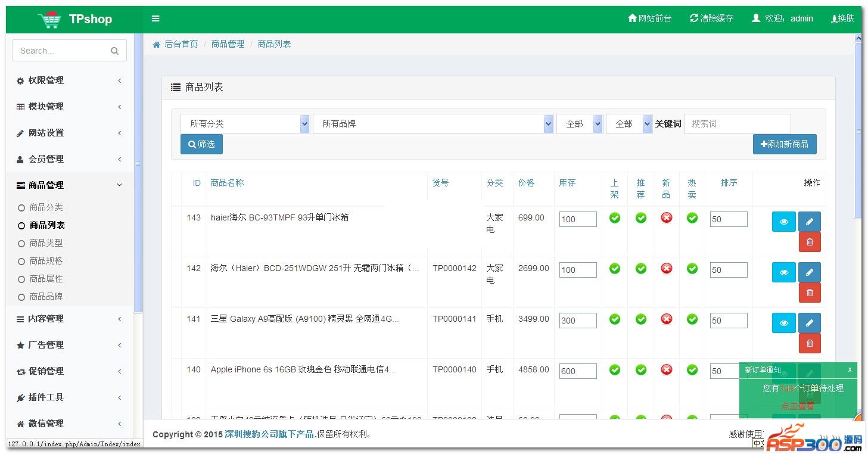Click the clear cache refresh icon in header
This screenshot has width=868, height=454.
[694, 18]
